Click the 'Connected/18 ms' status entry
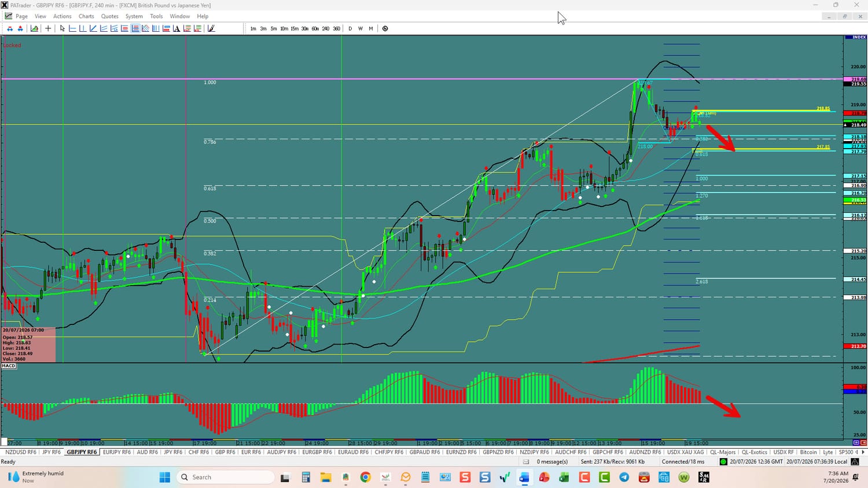 tap(683, 461)
